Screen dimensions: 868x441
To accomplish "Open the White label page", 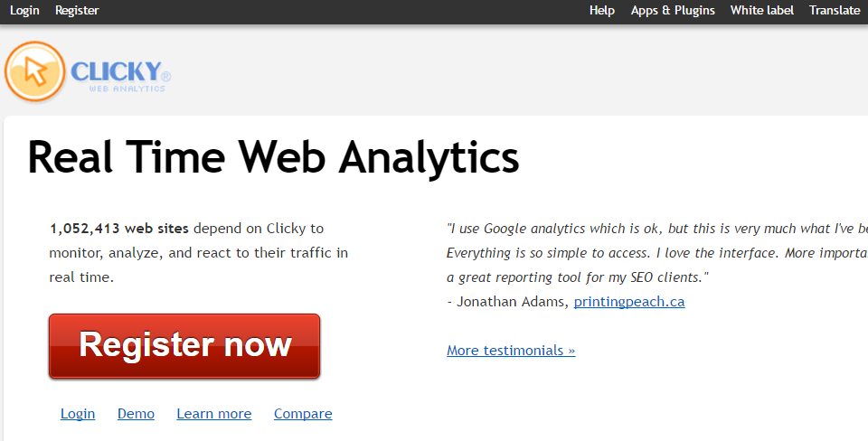I will pyautogui.click(x=761, y=11).
